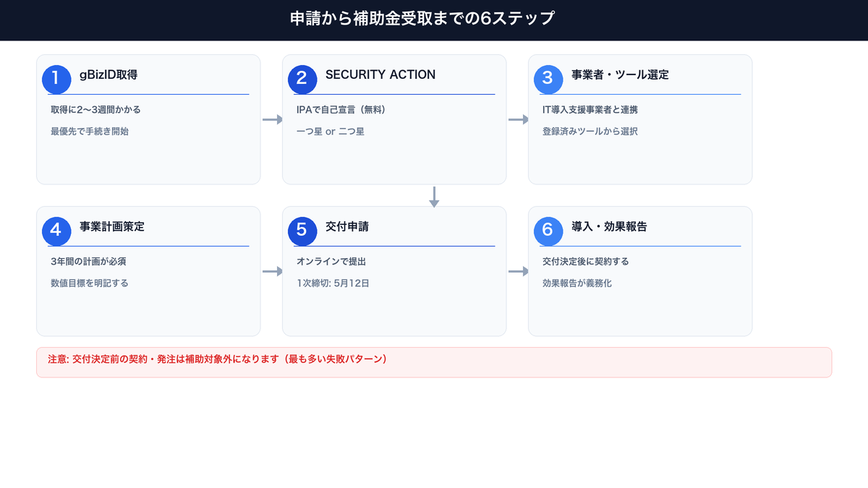Select the 事業者・ツール選定 card

pyautogui.click(x=640, y=119)
